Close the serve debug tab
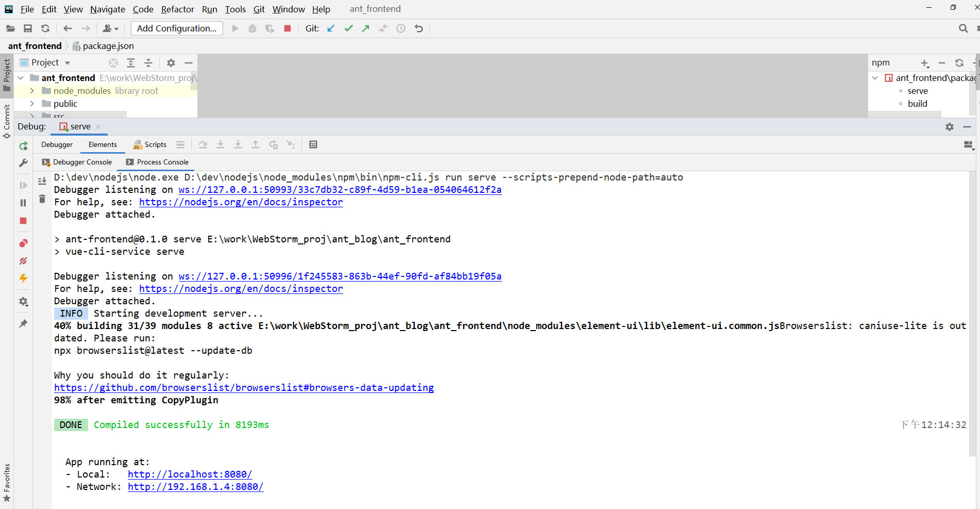This screenshot has height=509, width=980. point(98,127)
